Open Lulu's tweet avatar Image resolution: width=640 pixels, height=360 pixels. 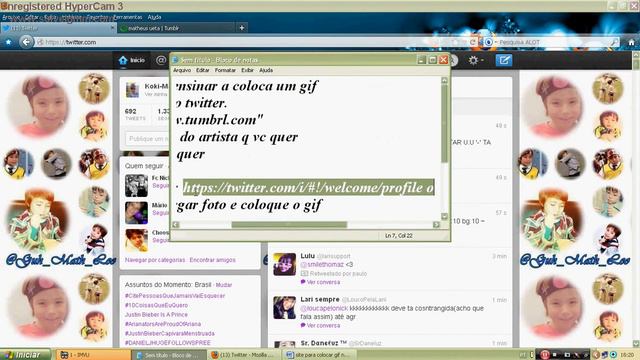[284, 264]
